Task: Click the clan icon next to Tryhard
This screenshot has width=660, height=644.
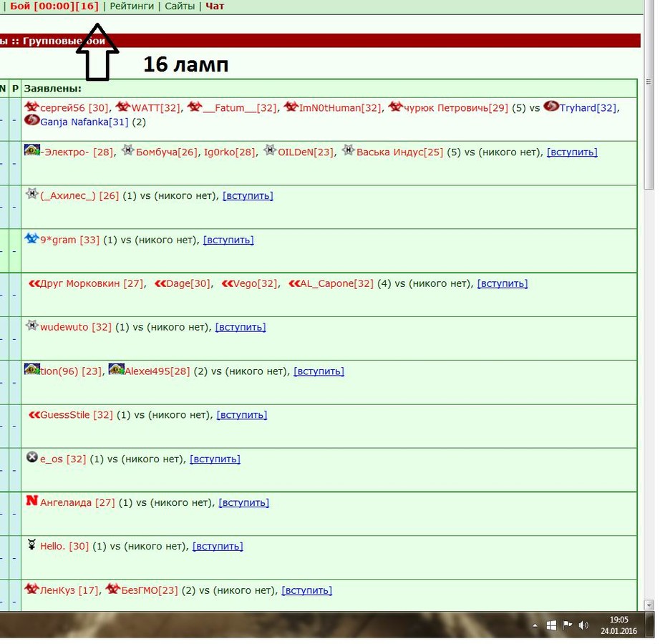Action: pyautogui.click(x=551, y=106)
